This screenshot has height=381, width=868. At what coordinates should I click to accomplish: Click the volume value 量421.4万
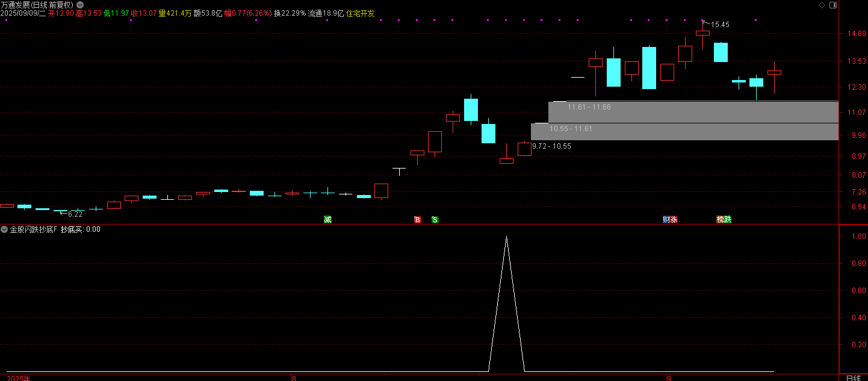coord(175,13)
